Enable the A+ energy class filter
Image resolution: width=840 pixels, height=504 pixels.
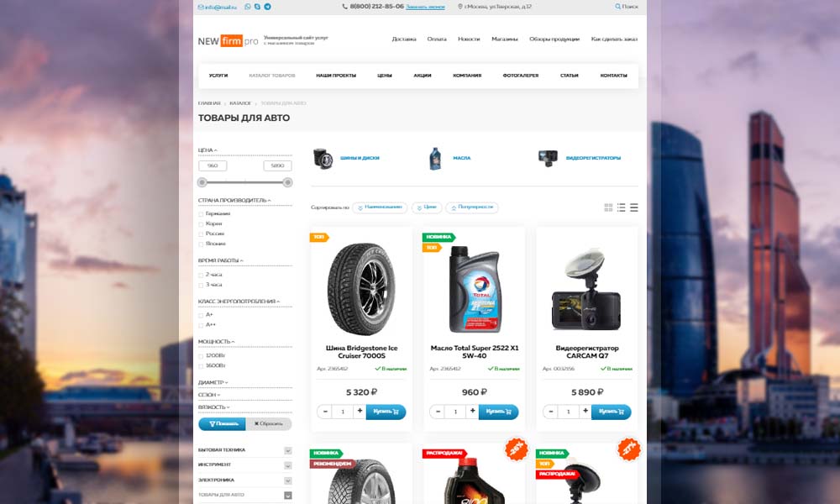pyautogui.click(x=201, y=315)
